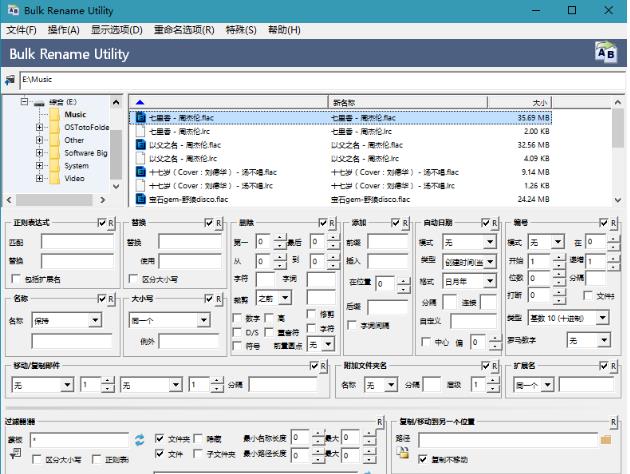Click the orange folder icon next to path field
Screen dimensions: 630x474
point(606,440)
